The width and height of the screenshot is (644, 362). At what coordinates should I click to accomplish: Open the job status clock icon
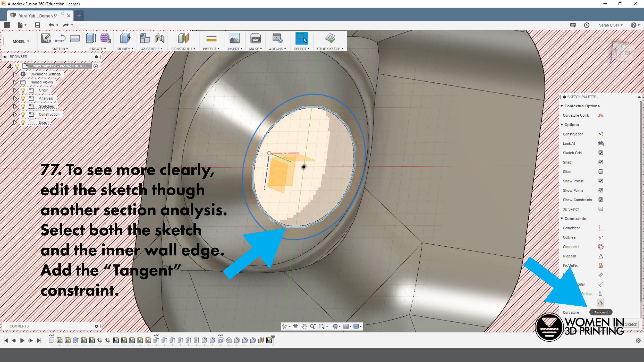[587, 25]
